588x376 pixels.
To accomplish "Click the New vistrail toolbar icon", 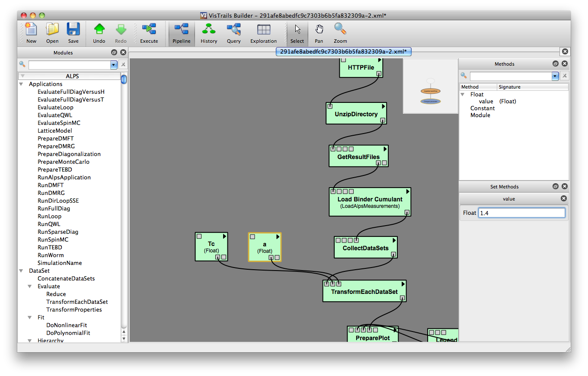I will (x=31, y=30).
